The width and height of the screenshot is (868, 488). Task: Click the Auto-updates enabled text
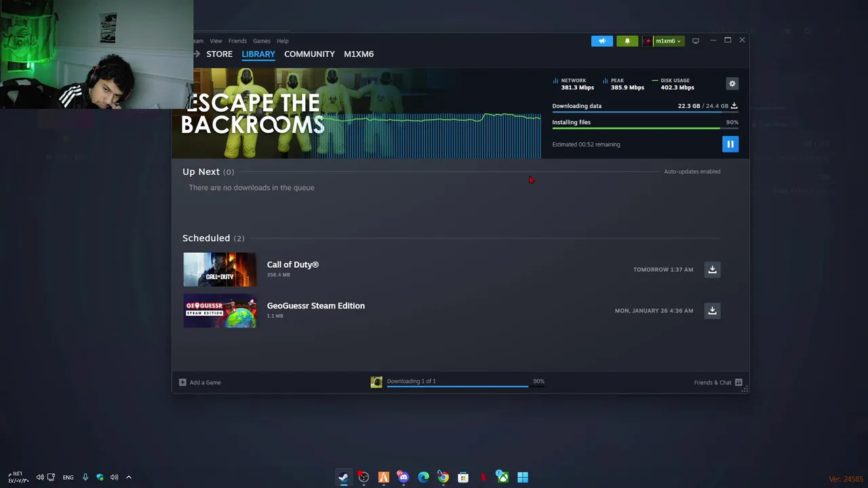tap(692, 171)
